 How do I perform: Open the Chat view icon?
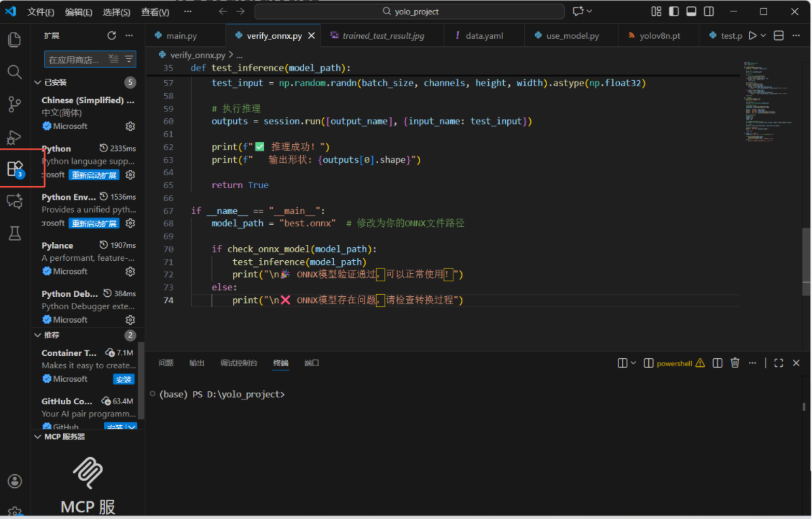coord(14,201)
